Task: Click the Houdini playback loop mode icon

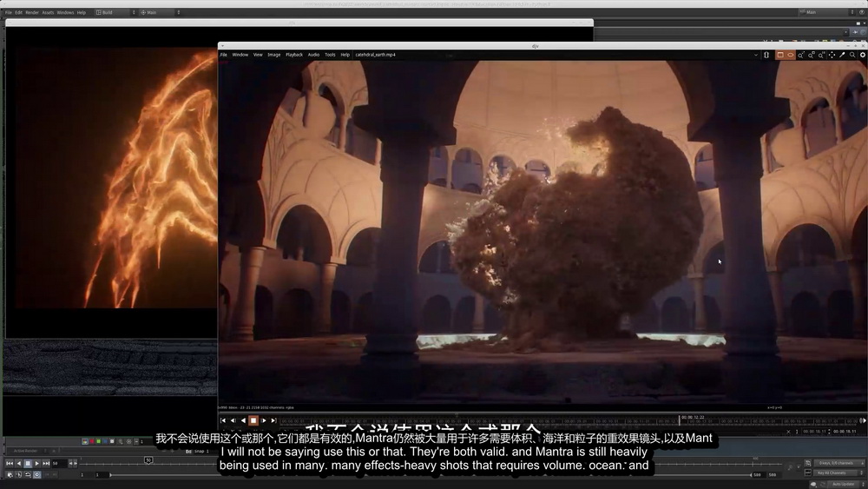Action: 27,474
